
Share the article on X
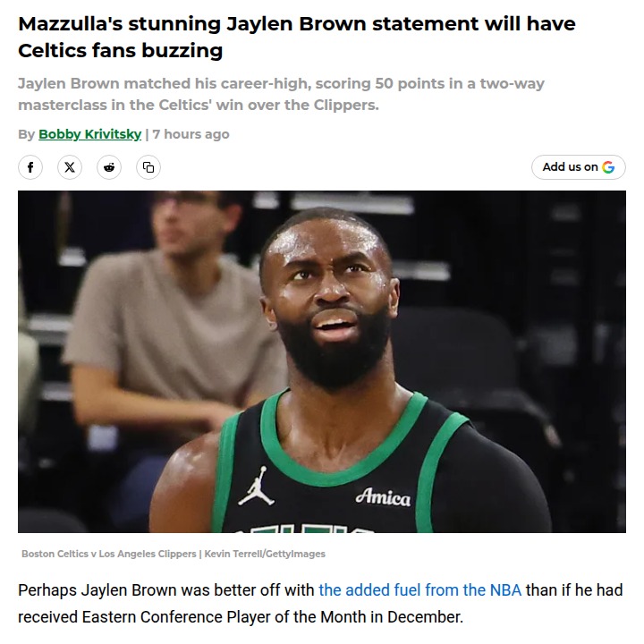coord(70,167)
